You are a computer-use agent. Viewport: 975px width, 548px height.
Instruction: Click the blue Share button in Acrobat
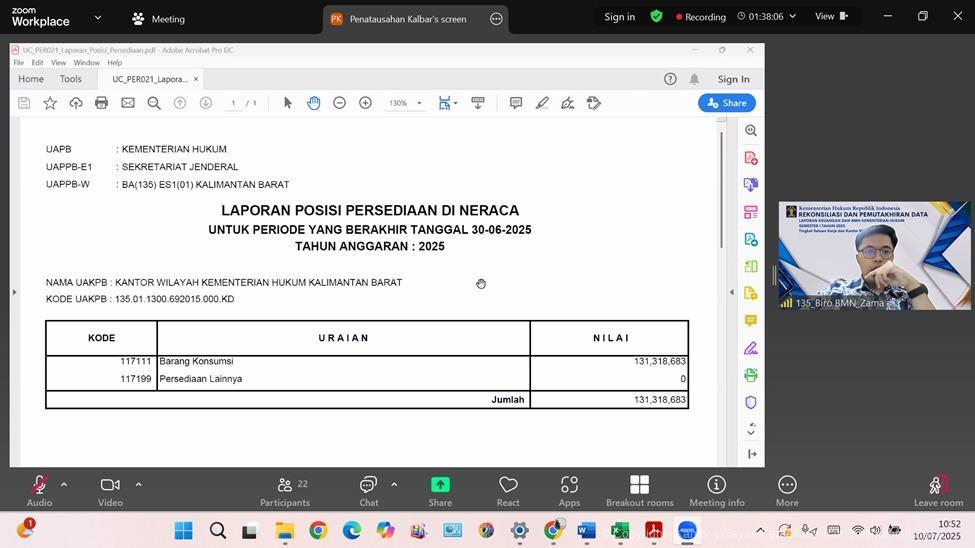coord(727,103)
